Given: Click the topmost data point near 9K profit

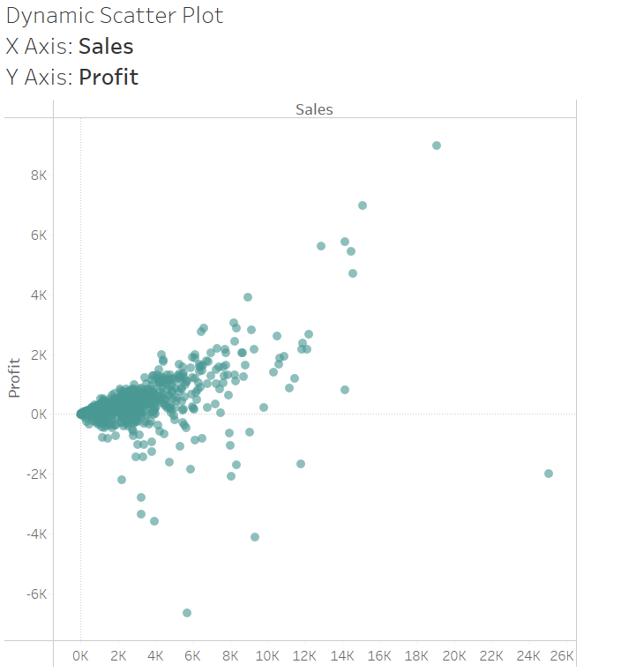Looking at the screenshot, I should (x=436, y=146).
